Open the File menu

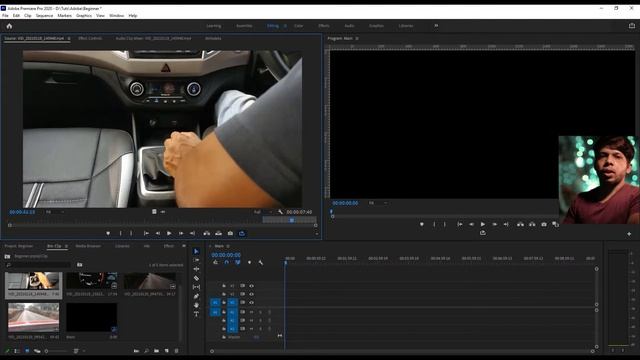(5, 16)
